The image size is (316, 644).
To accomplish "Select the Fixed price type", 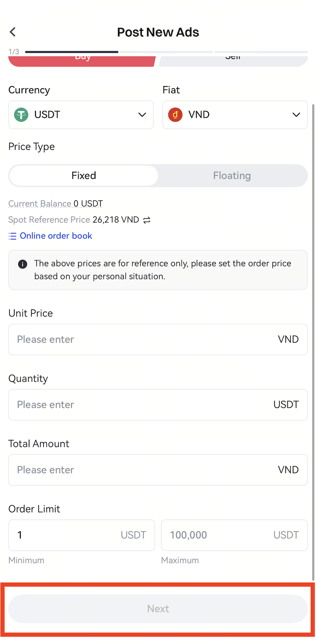I will click(x=84, y=176).
